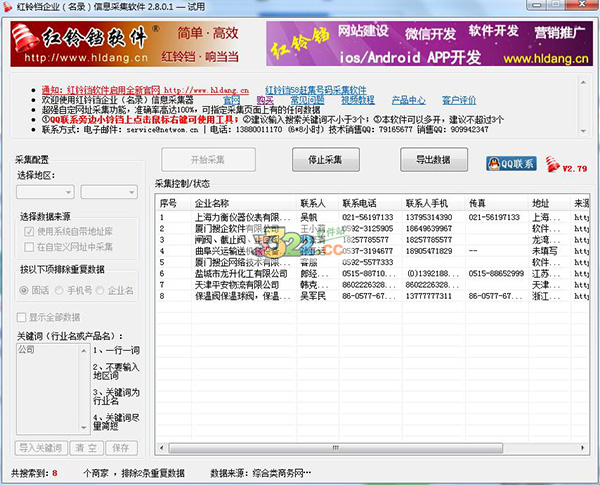Open the 视频教程 link
600x485 pixels.
(x=358, y=100)
